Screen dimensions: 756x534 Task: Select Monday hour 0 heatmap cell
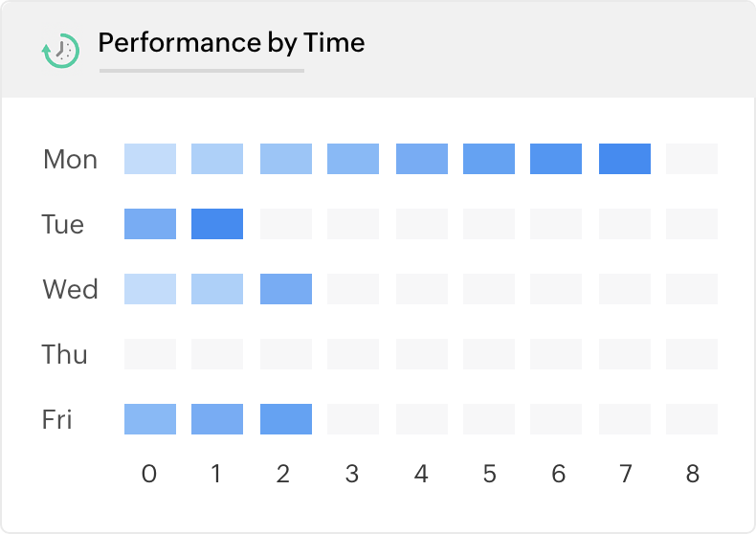coord(150,159)
